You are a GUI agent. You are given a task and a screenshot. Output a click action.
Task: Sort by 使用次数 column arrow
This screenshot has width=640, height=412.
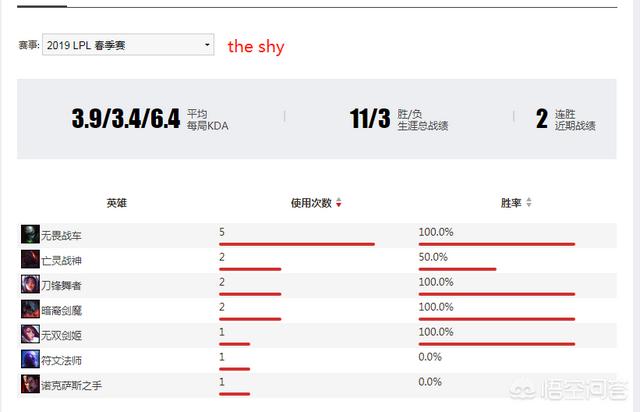tap(338, 203)
